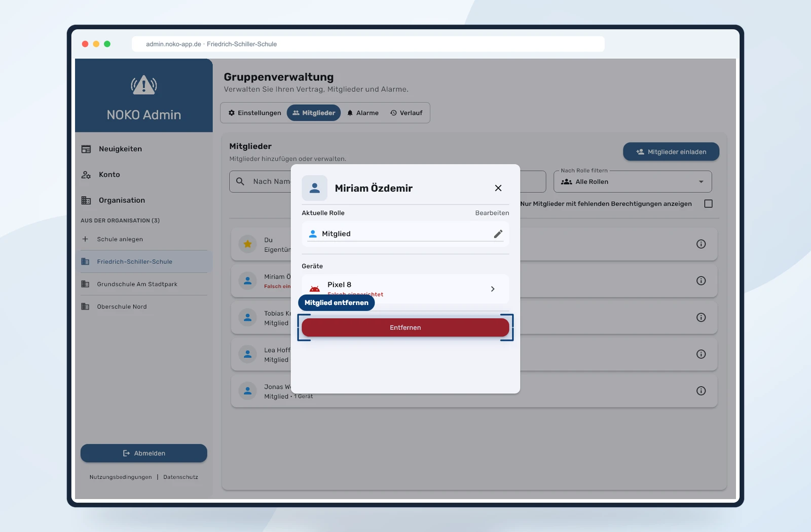
Task: Switch to the Einstellungen tab
Action: [x=254, y=113]
